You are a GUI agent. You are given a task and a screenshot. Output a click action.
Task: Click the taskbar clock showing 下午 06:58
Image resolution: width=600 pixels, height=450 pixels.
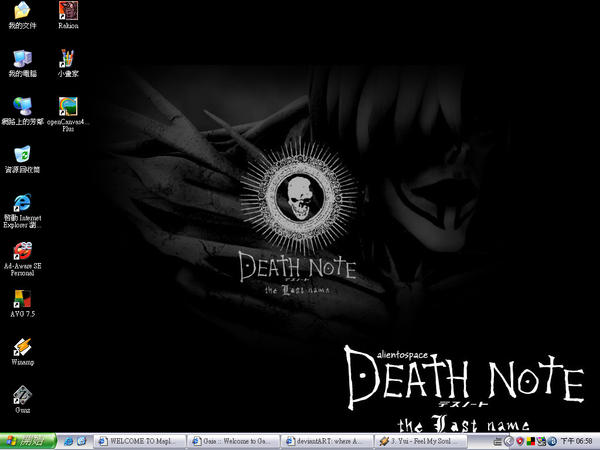[576, 442]
